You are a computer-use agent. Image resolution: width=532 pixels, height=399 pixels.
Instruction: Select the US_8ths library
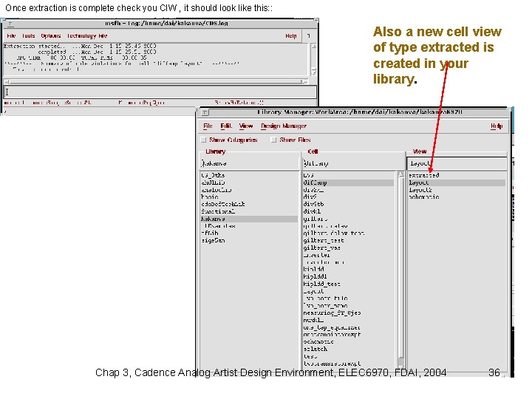point(213,175)
